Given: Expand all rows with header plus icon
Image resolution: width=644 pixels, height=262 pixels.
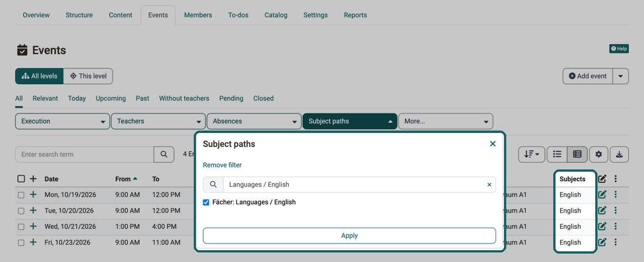Looking at the screenshot, I should pos(33,179).
